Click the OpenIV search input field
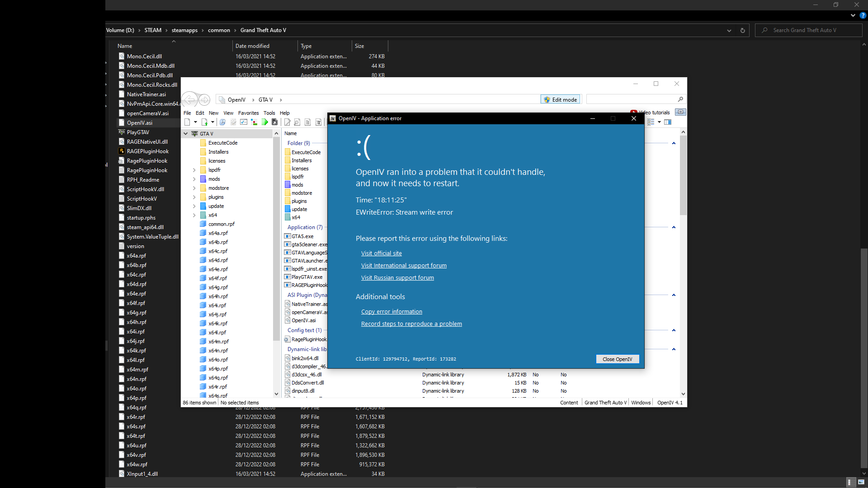The image size is (868, 488). (x=632, y=99)
